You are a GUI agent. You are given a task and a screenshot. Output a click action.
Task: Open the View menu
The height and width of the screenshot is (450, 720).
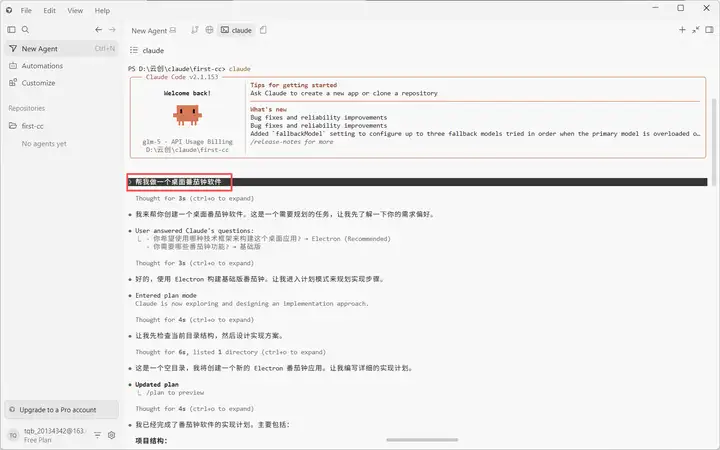(75, 10)
